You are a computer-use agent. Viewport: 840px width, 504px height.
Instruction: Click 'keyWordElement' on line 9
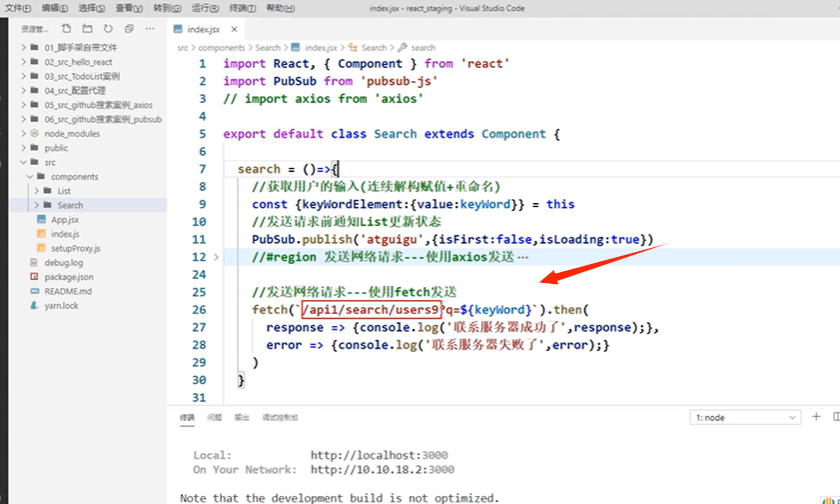coord(352,204)
